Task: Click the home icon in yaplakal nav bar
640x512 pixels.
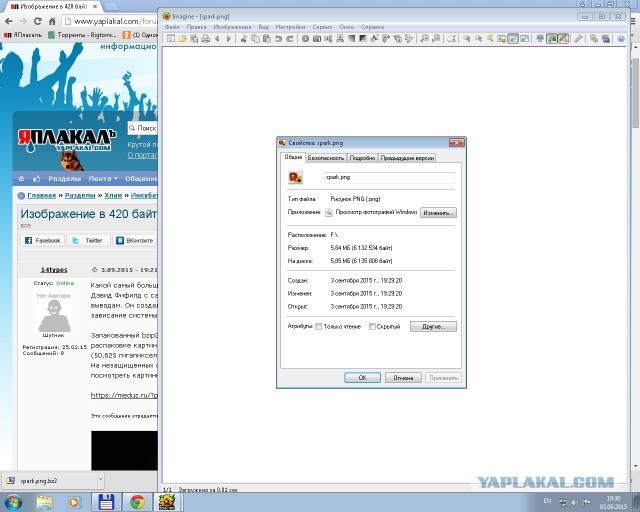Action: 21,178
